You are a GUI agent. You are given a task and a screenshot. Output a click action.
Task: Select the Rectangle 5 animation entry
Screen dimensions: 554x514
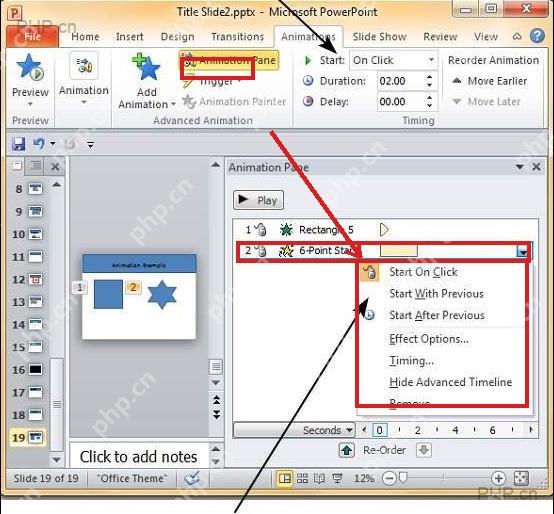pyautogui.click(x=385, y=230)
